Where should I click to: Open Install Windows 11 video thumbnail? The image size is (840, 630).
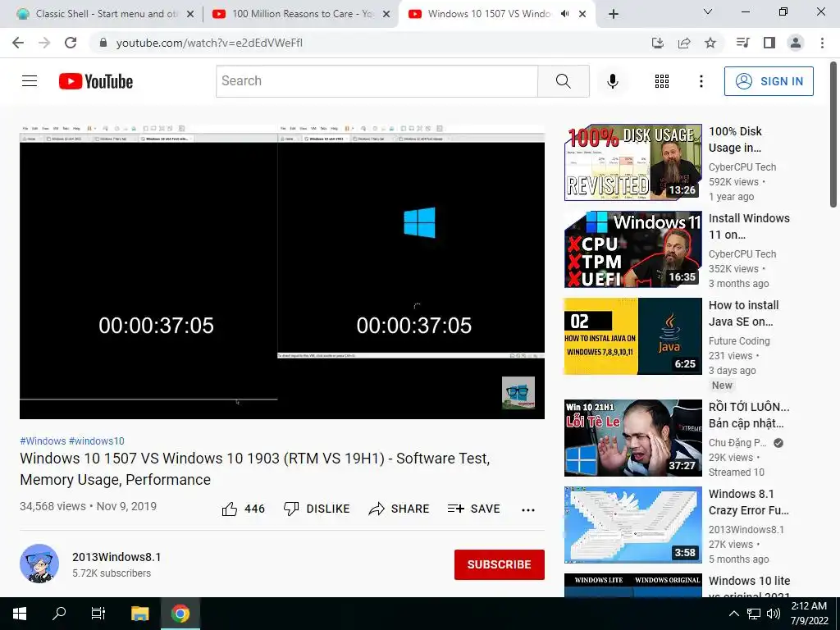click(632, 249)
